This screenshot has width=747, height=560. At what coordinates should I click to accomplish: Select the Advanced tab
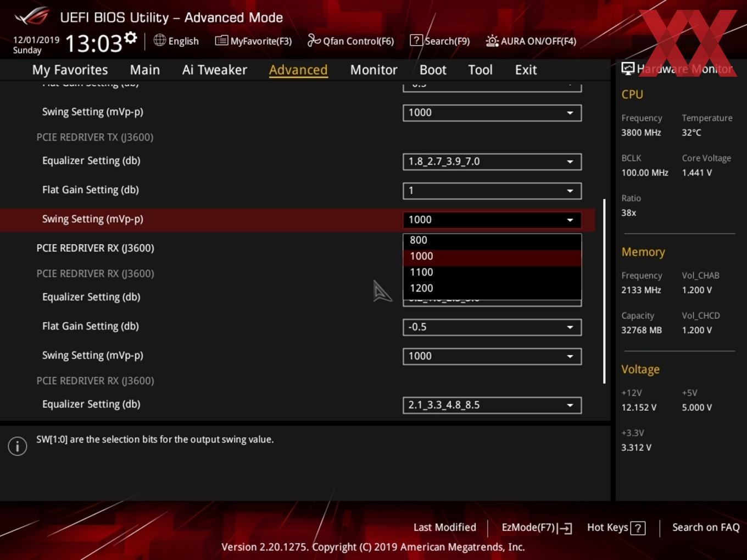pos(298,70)
